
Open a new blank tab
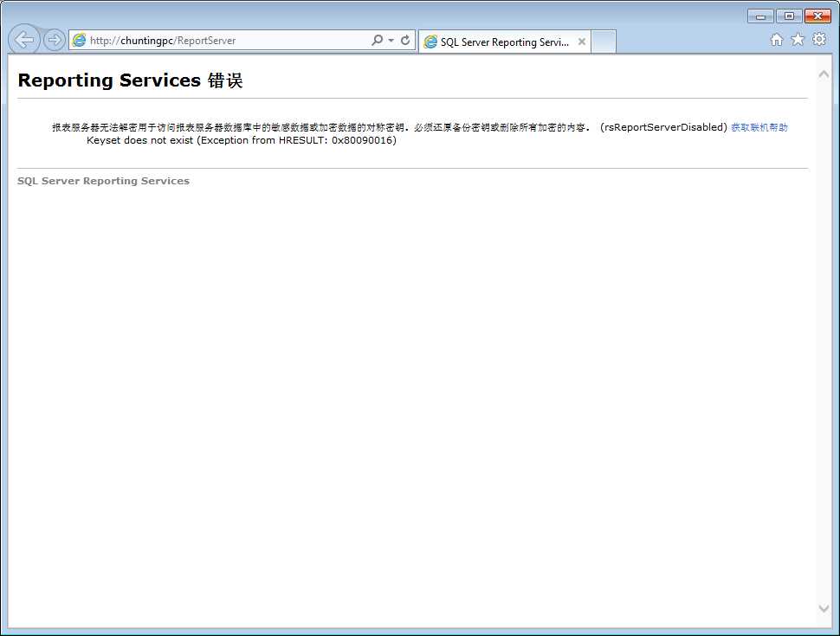tap(604, 42)
